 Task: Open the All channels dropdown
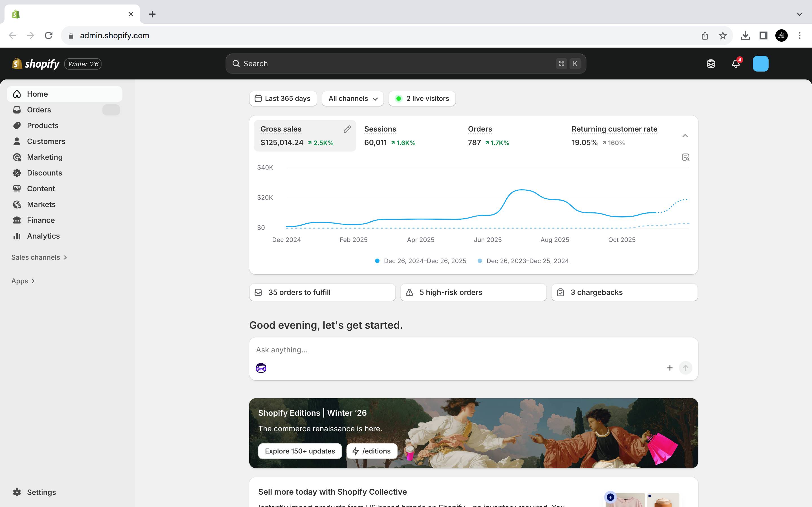pos(352,98)
